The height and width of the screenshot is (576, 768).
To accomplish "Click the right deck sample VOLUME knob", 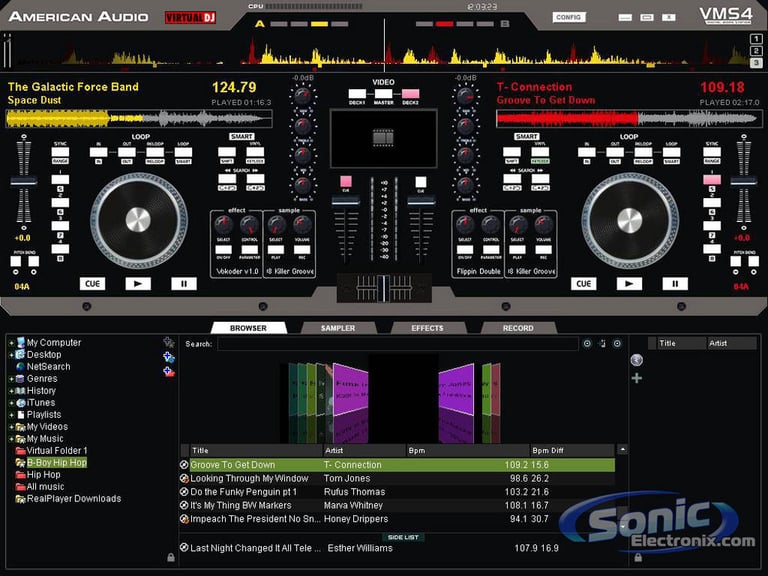I will [x=544, y=225].
